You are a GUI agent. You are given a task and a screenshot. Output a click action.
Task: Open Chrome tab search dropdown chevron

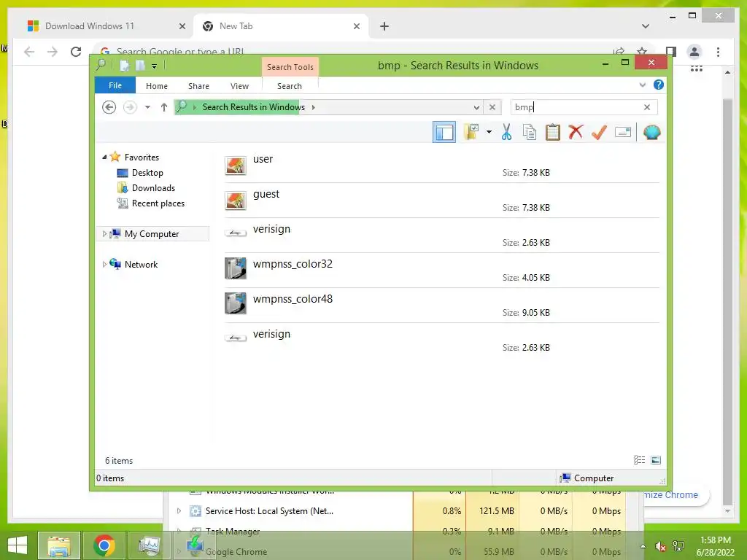[x=646, y=26]
